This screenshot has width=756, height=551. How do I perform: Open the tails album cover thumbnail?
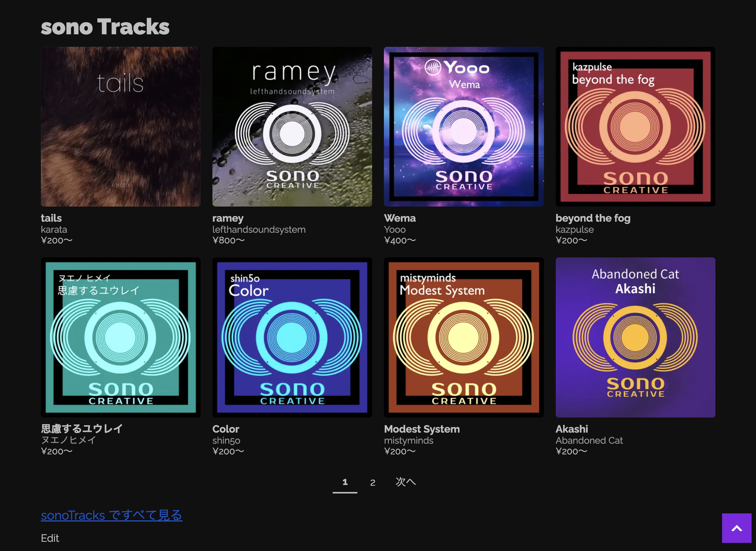tap(121, 127)
